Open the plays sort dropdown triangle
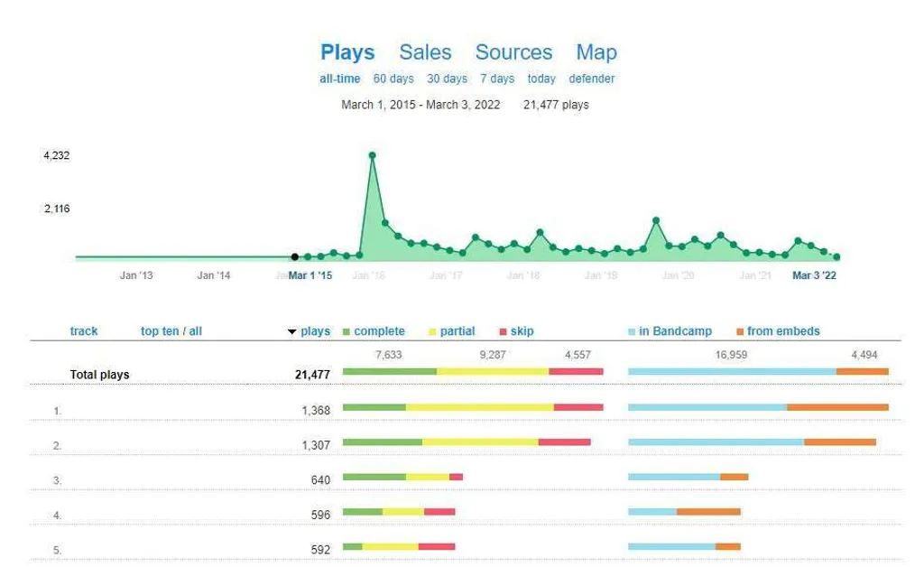Screen dimensions: 924x567 coord(292,331)
